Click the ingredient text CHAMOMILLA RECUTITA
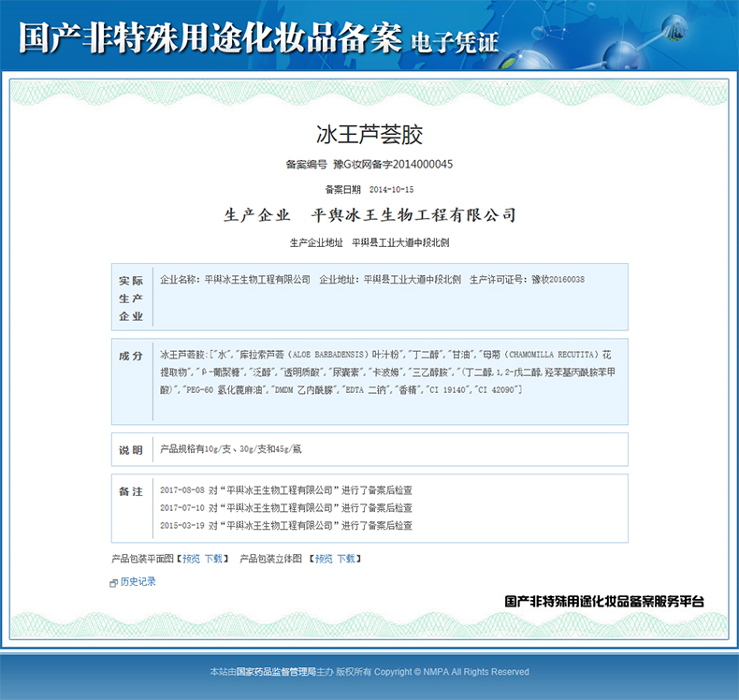This screenshot has height=700, width=739. [x=551, y=355]
